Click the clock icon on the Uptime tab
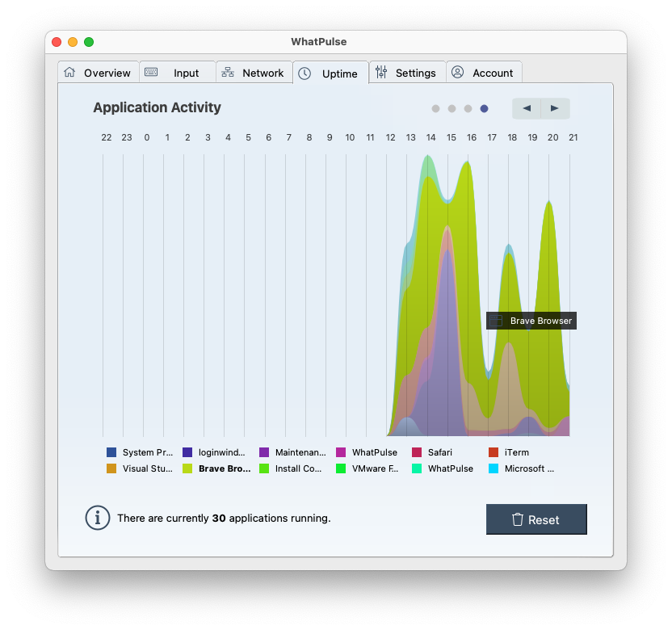The width and height of the screenshot is (672, 630). click(304, 73)
